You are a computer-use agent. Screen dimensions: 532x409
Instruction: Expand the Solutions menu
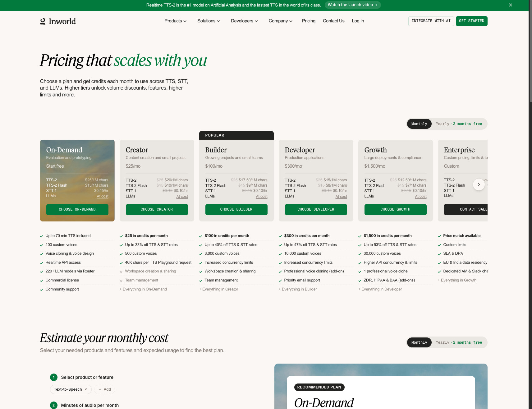[209, 21]
